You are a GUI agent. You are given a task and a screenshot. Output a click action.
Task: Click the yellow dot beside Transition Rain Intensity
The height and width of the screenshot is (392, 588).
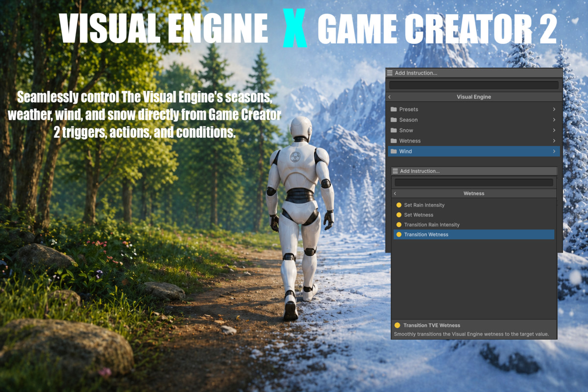(x=399, y=224)
